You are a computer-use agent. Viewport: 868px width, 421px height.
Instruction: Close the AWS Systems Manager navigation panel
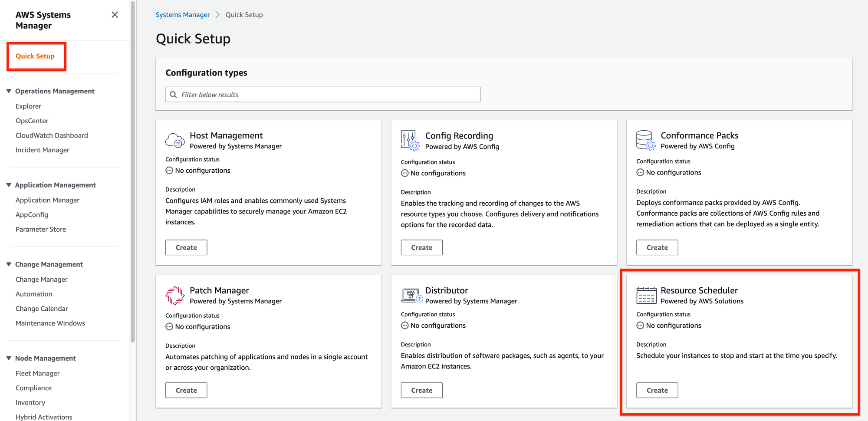[x=115, y=15]
